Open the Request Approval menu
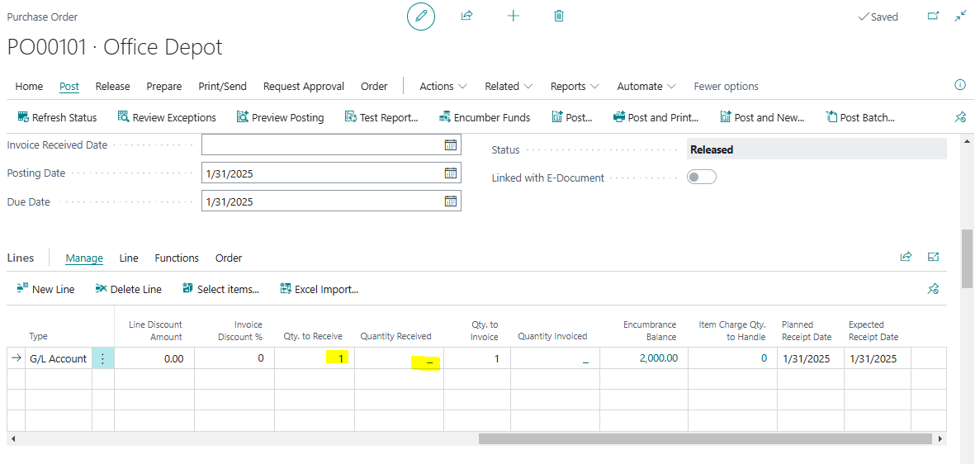Screen dimensions: 980x464 304,87
